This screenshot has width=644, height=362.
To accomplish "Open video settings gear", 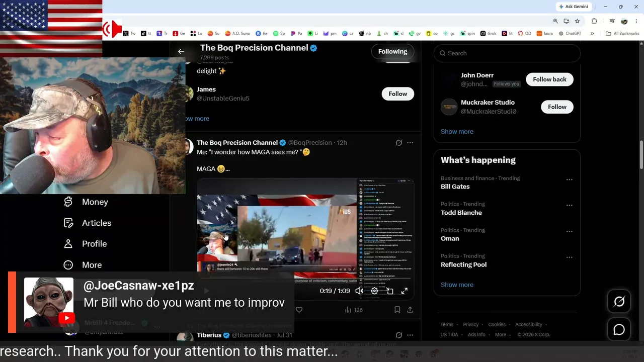I will pos(374,291).
